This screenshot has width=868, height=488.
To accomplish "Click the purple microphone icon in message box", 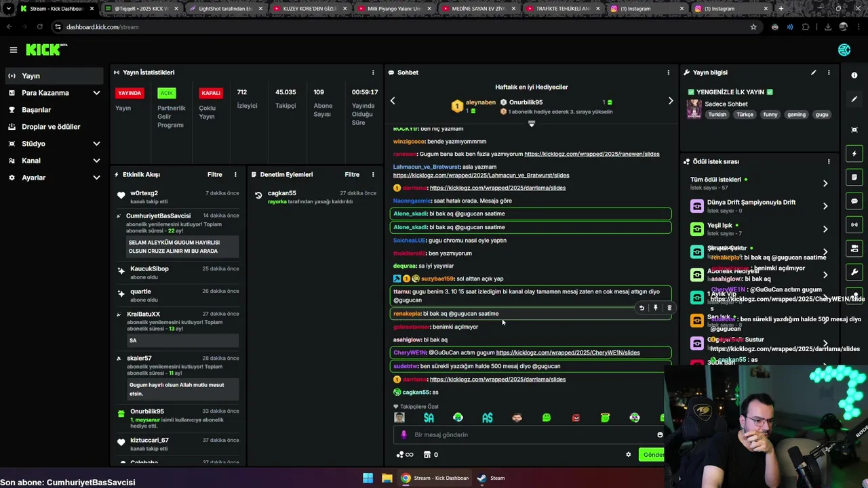I will (403, 434).
